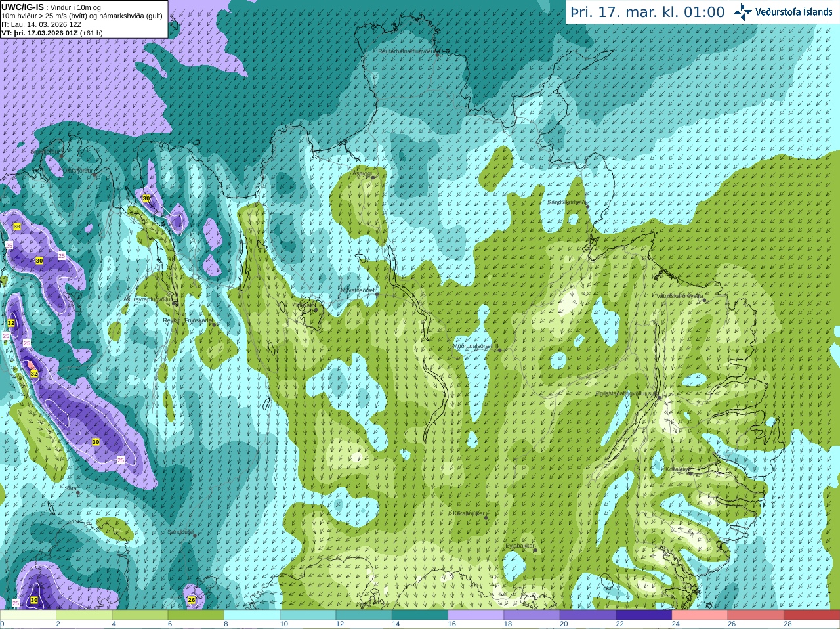Click the legend swatch between 12 and 14
The width and height of the screenshot is (840, 629).
tap(364, 615)
